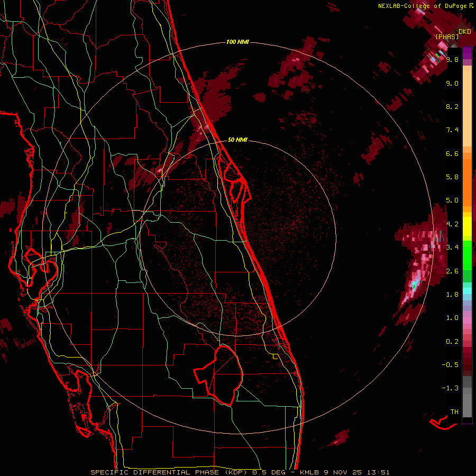Image resolution: width=476 pixels, height=476 pixels.
Task: Click the -0.5 scale value
Action: (x=450, y=365)
